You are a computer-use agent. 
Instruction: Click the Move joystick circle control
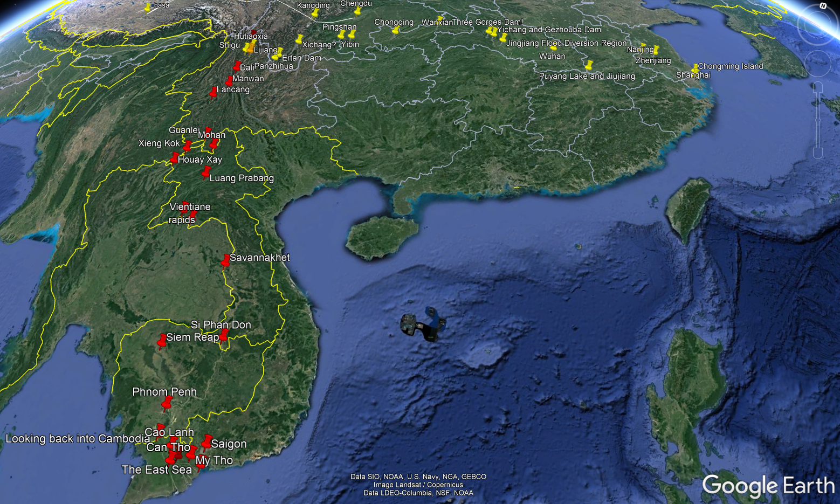[817, 64]
